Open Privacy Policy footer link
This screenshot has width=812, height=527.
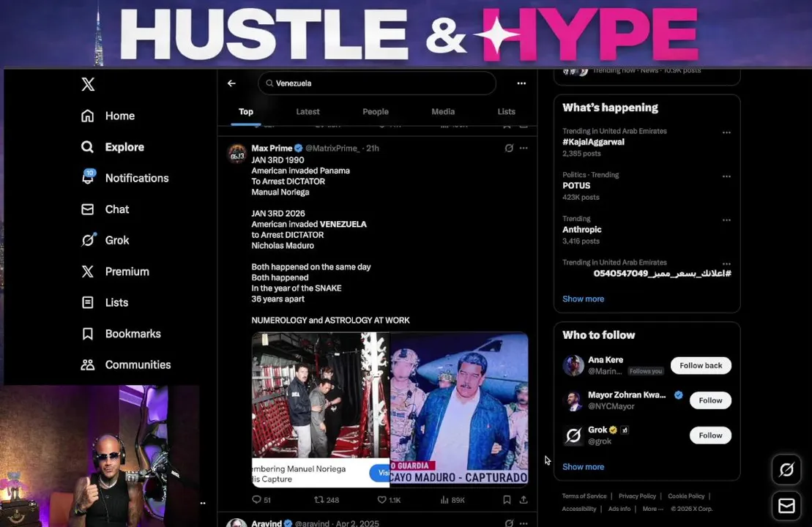[x=637, y=496]
